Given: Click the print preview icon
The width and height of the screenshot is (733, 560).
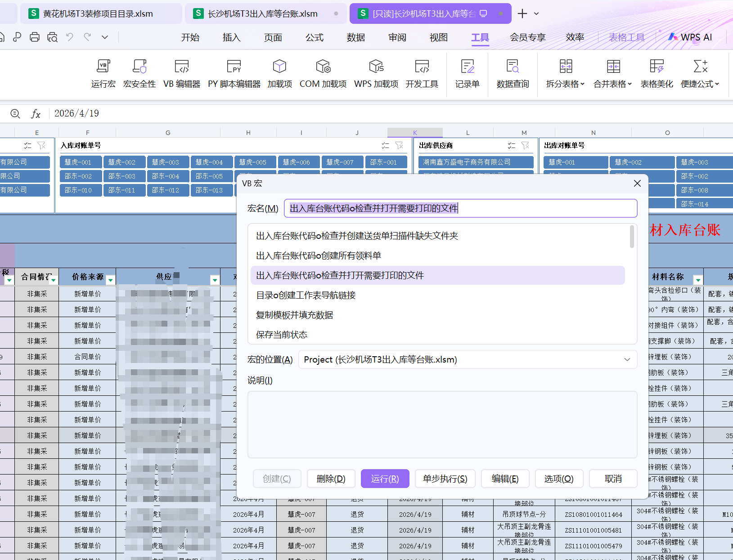Looking at the screenshot, I should [x=52, y=37].
